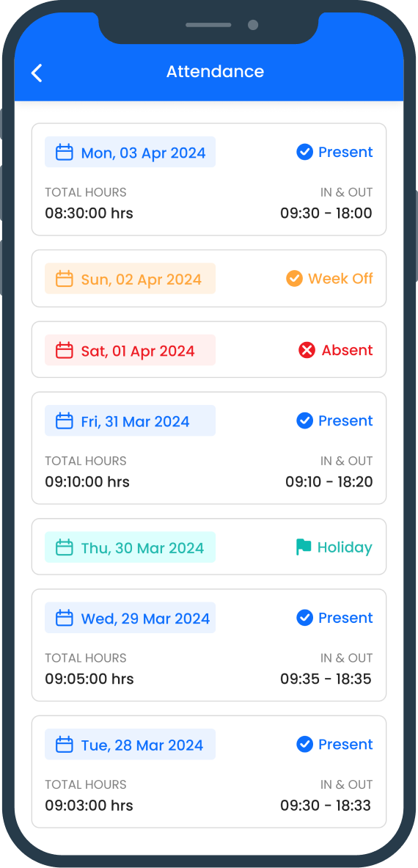
Task: Click the red Absent cross icon
Action: [x=307, y=350]
